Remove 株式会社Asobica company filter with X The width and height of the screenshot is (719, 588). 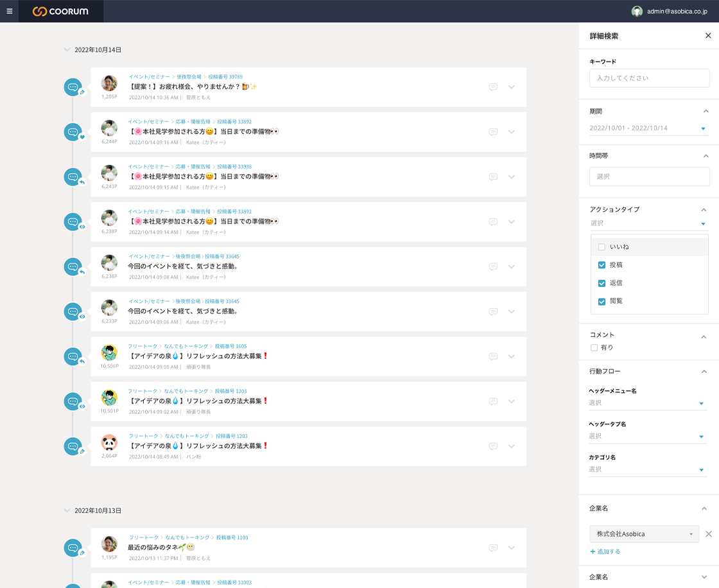709,534
